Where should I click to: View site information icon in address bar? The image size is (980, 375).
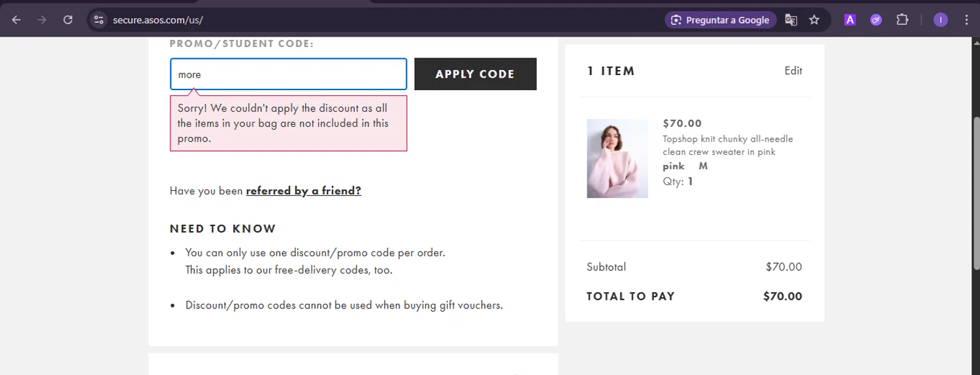(99, 20)
